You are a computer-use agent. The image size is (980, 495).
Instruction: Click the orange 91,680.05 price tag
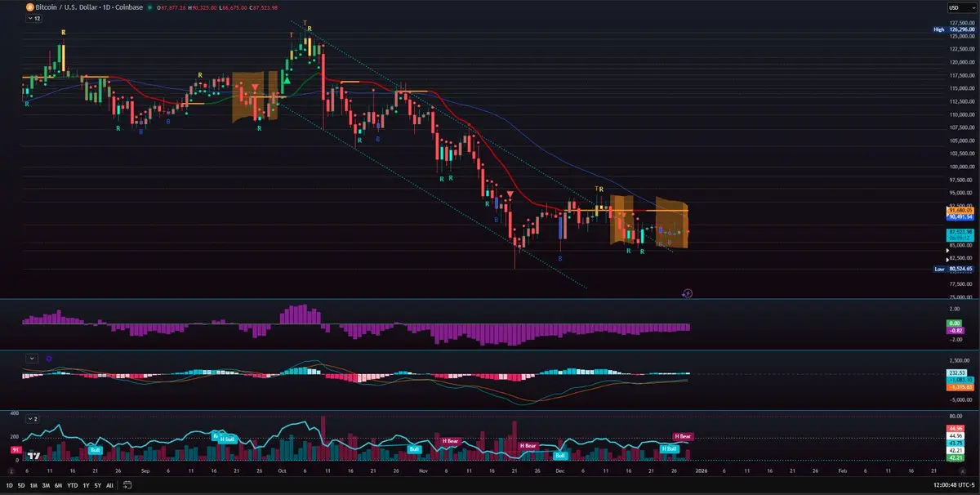coord(960,210)
